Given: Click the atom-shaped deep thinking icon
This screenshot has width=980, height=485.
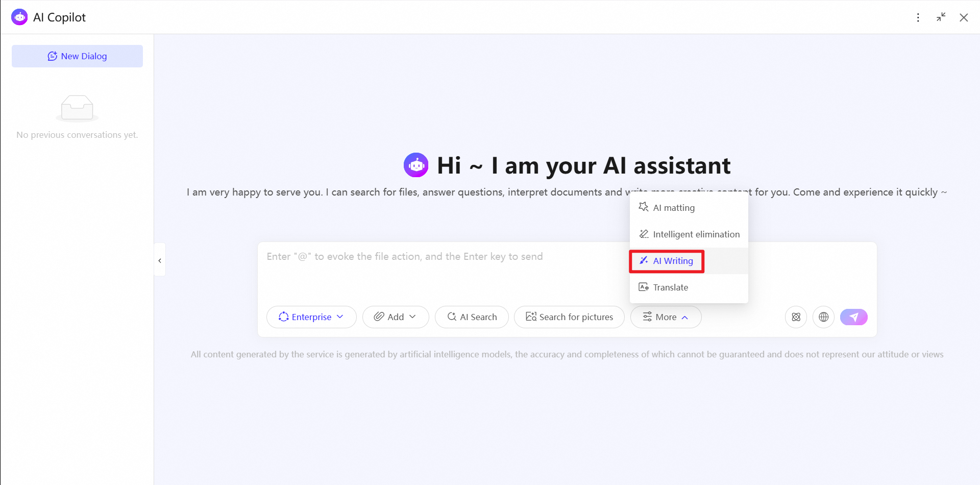Looking at the screenshot, I should click(x=796, y=317).
